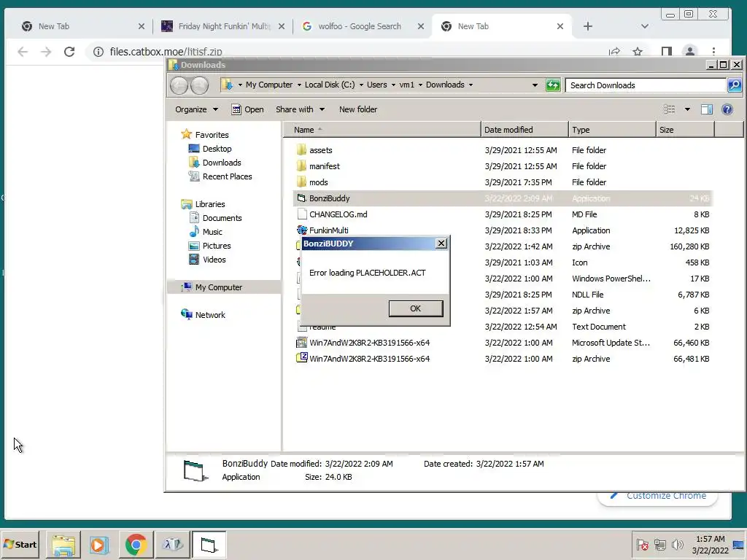The width and height of the screenshot is (747, 560).
Task: Select My Computer in navigation pane
Action: pos(218,287)
